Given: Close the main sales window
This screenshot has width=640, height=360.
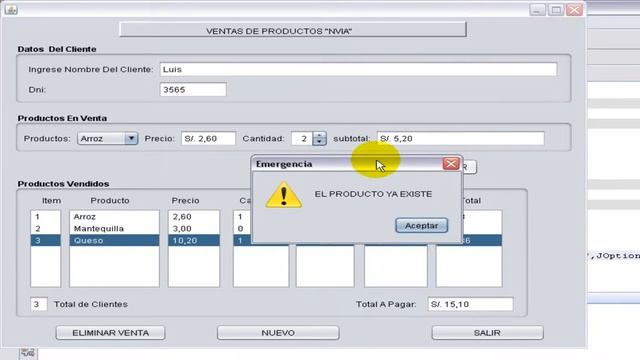Looking at the screenshot, I should (574, 10).
